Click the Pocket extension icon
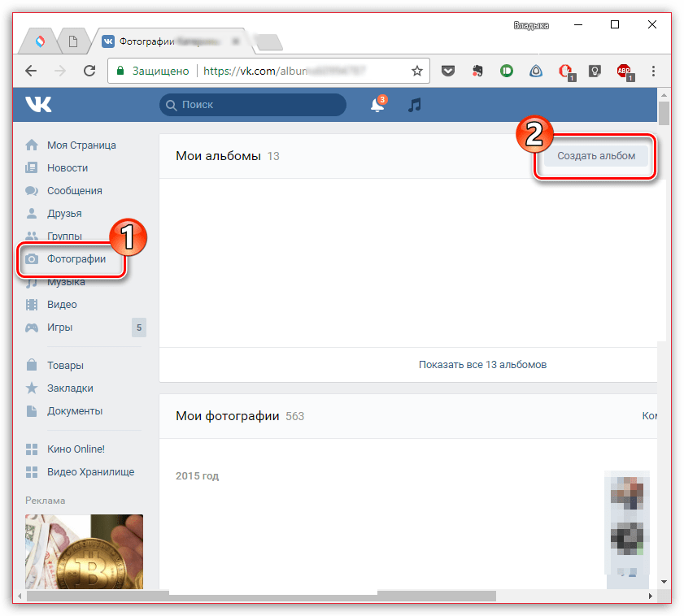 point(448,72)
